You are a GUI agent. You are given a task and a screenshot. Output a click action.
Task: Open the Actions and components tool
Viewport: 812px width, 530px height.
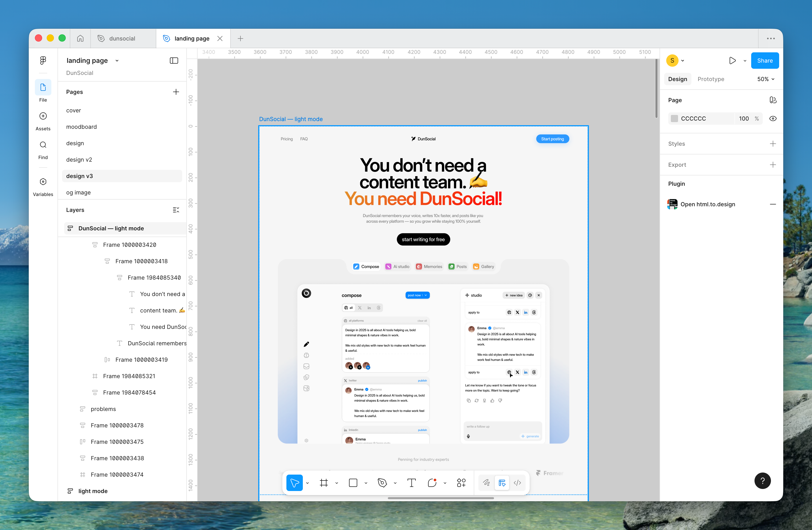point(461,483)
